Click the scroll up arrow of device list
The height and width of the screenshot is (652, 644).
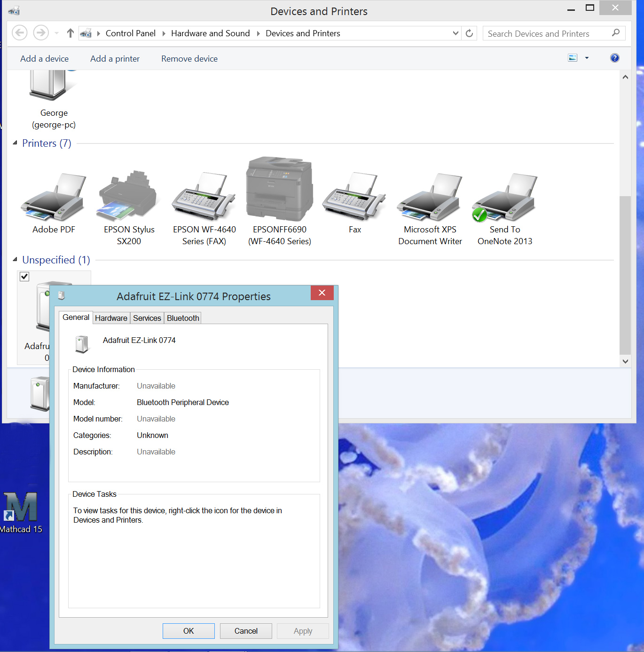pyautogui.click(x=625, y=77)
